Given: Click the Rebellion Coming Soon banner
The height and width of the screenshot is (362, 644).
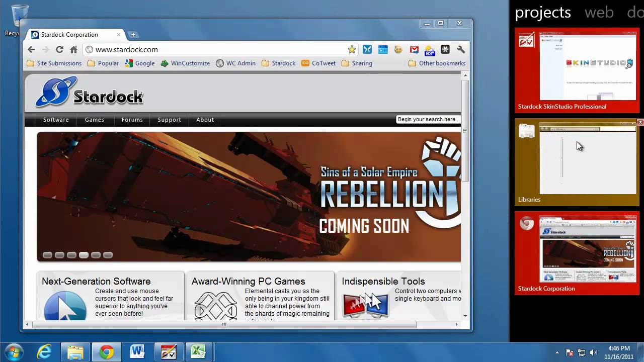Looking at the screenshot, I should [249, 197].
